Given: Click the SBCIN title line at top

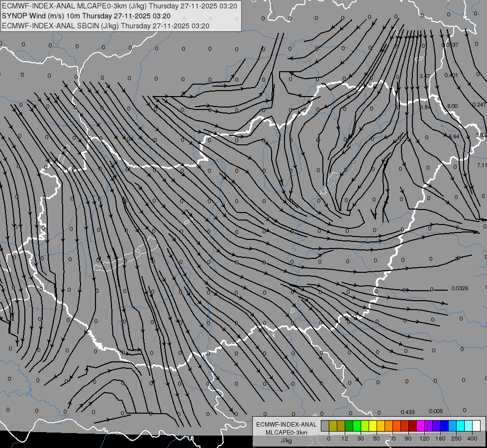Looking at the screenshot, I should (x=105, y=26).
